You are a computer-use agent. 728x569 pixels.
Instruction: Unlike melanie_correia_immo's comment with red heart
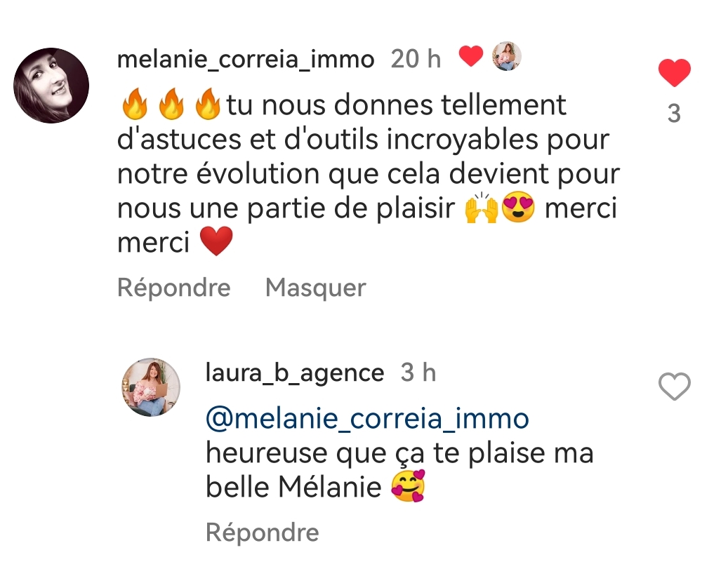click(x=674, y=74)
